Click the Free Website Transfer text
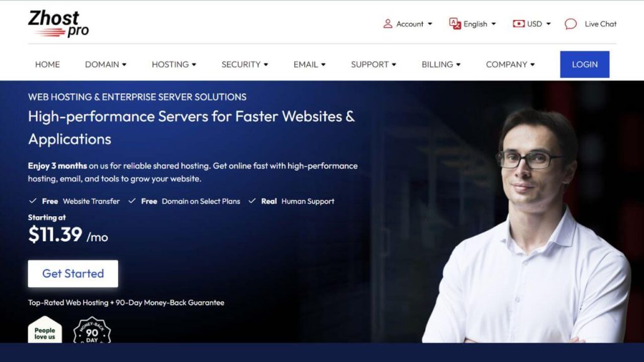 [x=80, y=201]
